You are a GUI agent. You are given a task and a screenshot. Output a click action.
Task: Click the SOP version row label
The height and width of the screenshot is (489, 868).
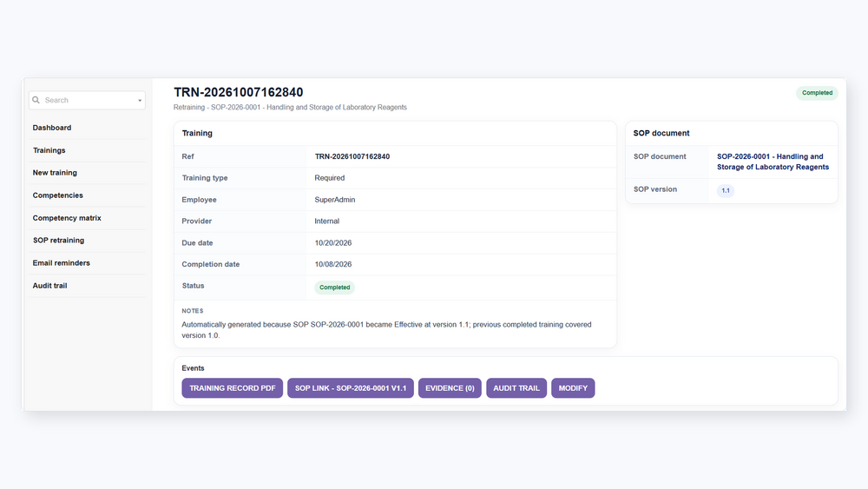654,189
